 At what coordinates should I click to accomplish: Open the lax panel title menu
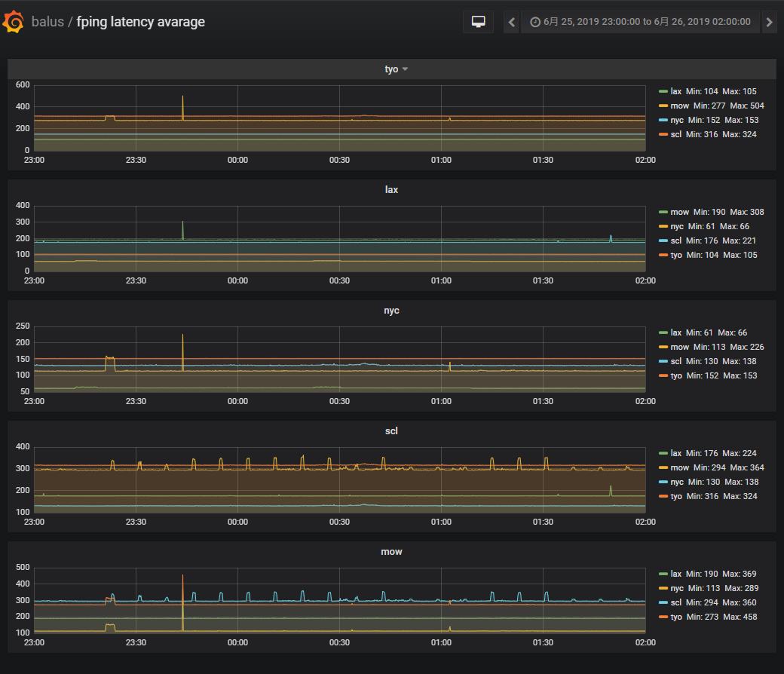(x=391, y=190)
